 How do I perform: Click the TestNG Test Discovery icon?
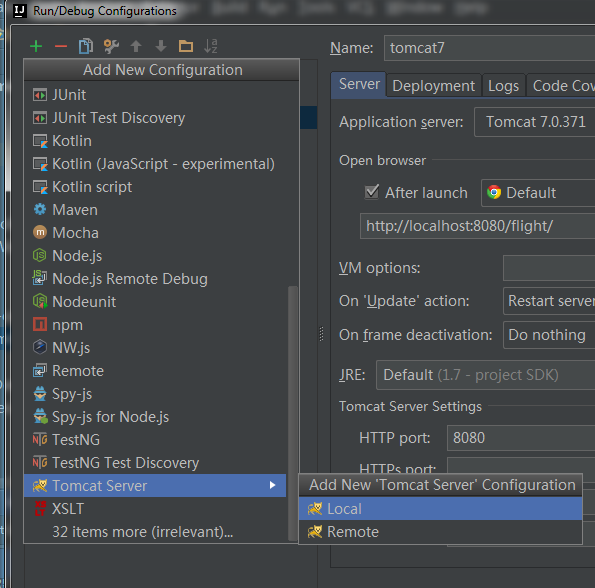tap(40, 462)
